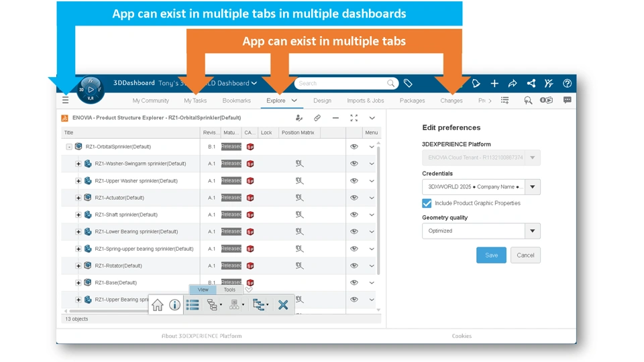Open the Credentials dropdown
Screen dimensions: 644x362
(x=532, y=187)
